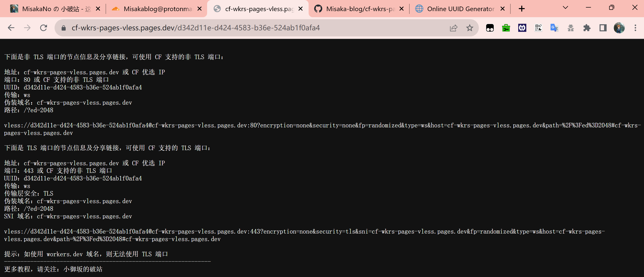Open the QR code extension

click(538, 28)
